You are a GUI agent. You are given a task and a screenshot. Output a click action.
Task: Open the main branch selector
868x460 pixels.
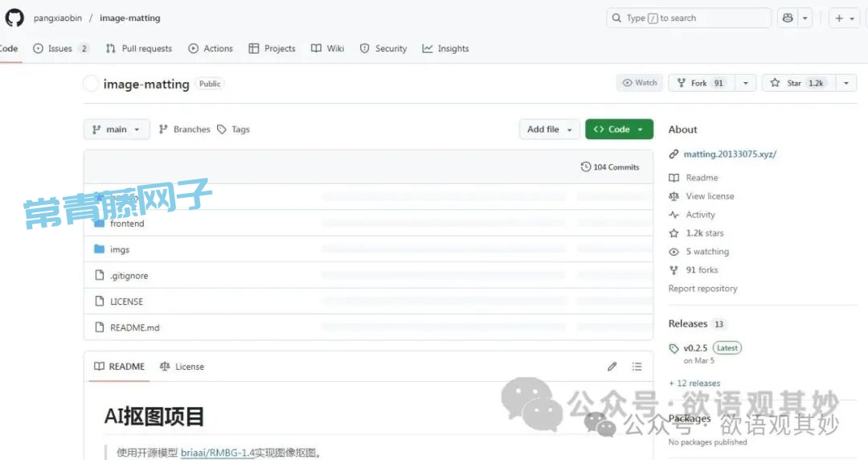[117, 129]
